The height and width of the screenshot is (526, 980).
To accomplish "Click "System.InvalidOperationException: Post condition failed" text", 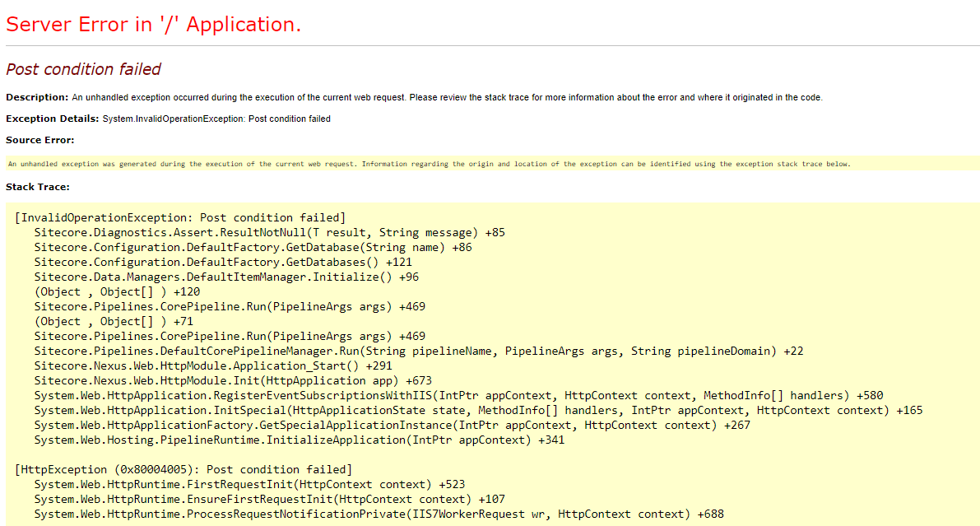I will click(x=216, y=119).
